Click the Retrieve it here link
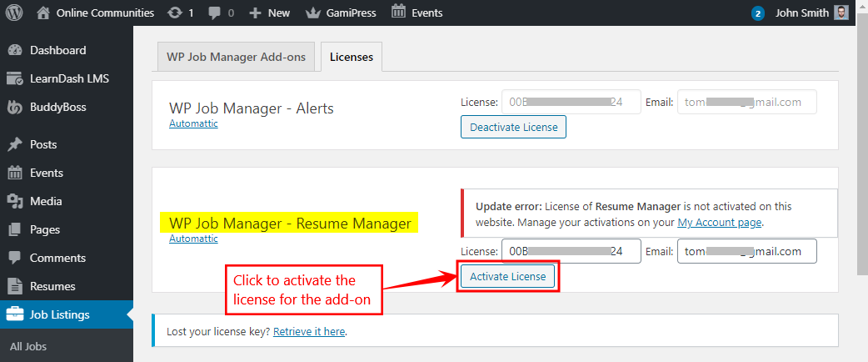 (309, 332)
